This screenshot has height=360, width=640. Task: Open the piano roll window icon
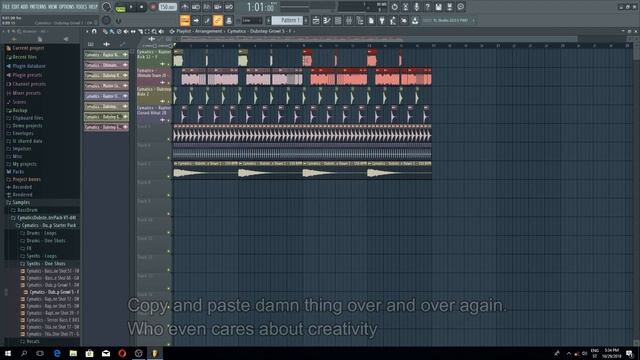(x=327, y=20)
